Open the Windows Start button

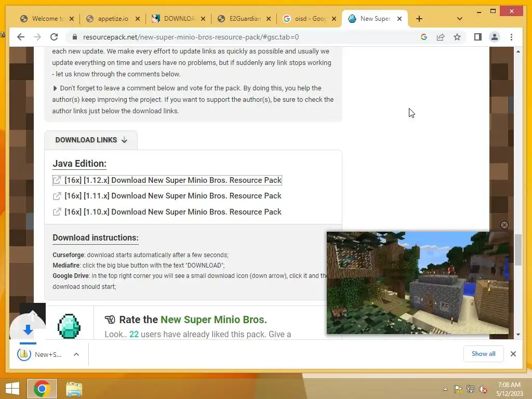click(12, 389)
